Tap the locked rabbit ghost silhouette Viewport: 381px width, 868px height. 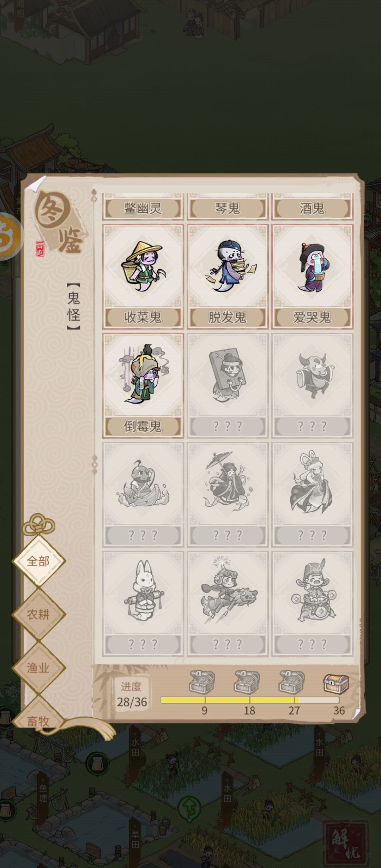143,604
